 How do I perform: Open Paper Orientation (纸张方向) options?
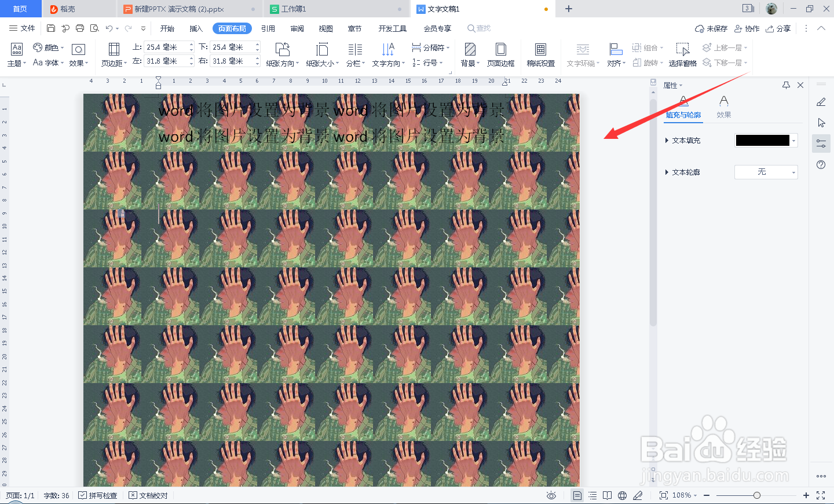click(x=283, y=55)
